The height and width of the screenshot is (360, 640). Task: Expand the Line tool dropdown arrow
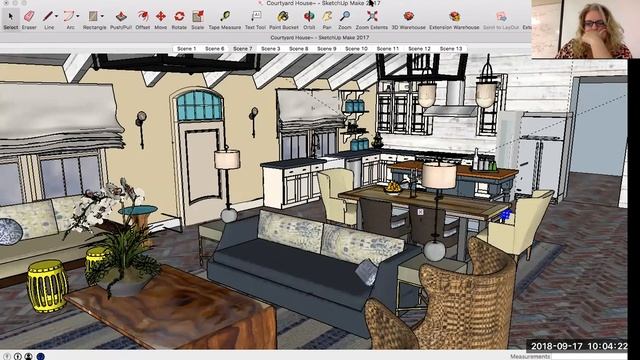click(x=56, y=16)
